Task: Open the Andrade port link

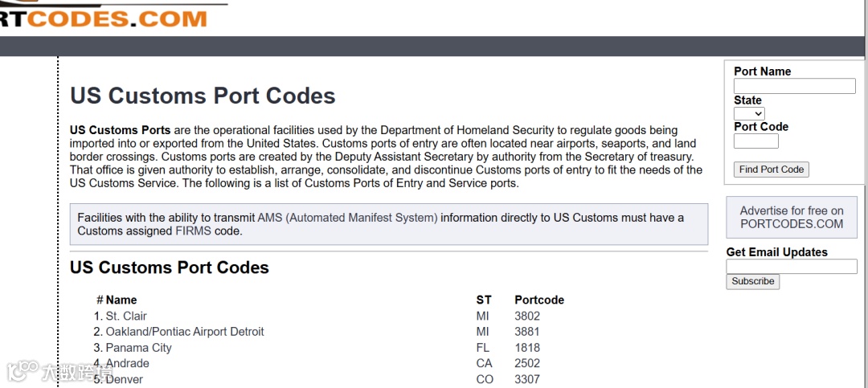Action: tap(127, 364)
